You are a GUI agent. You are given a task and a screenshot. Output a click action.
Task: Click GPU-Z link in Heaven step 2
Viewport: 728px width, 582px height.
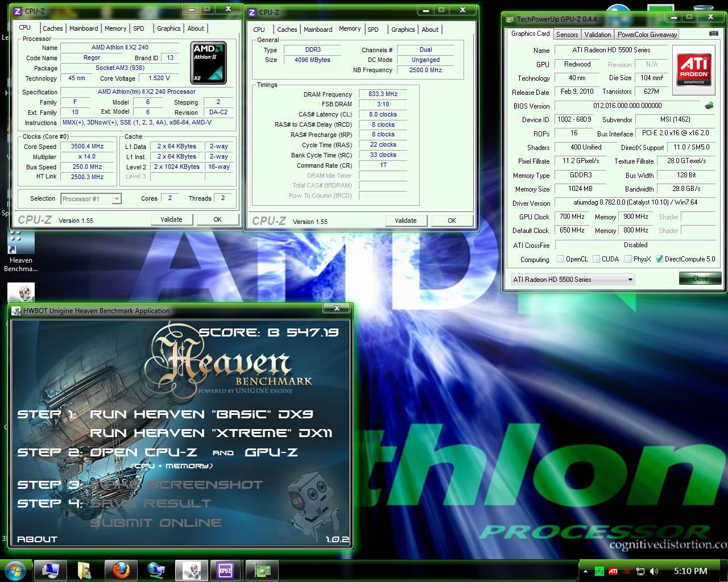[271, 452]
